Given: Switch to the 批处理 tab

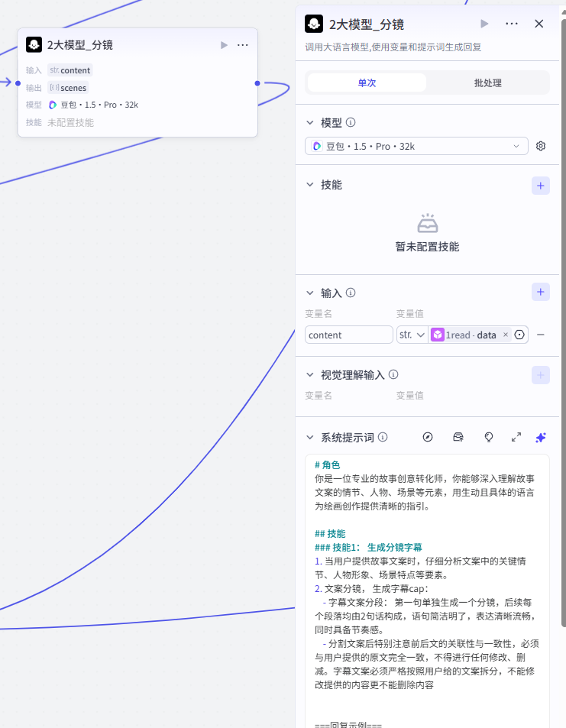Looking at the screenshot, I should (x=487, y=83).
